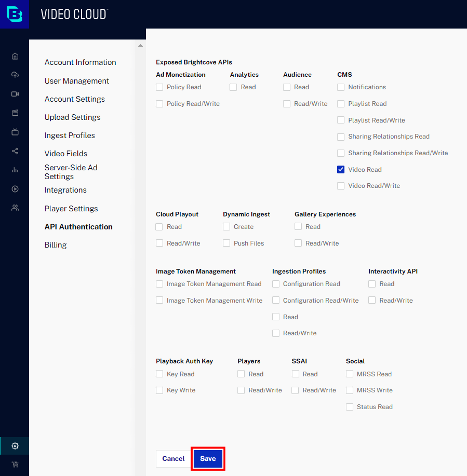The width and height of the screenshot is (467, 476).
Task: Open the Live TV icon in sidebar
Action: 15,132
